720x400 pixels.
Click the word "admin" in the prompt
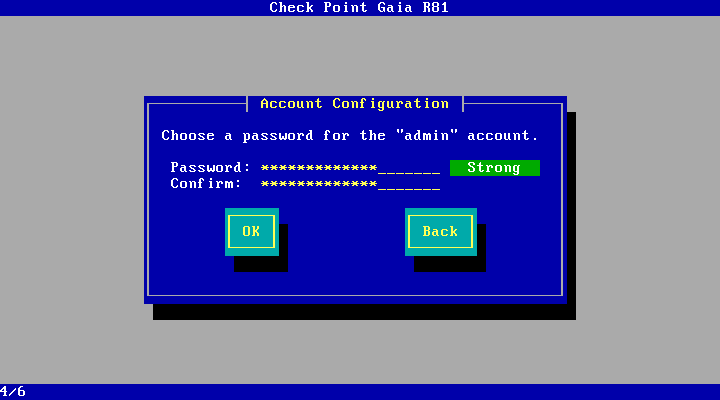(x=427, y=135)
